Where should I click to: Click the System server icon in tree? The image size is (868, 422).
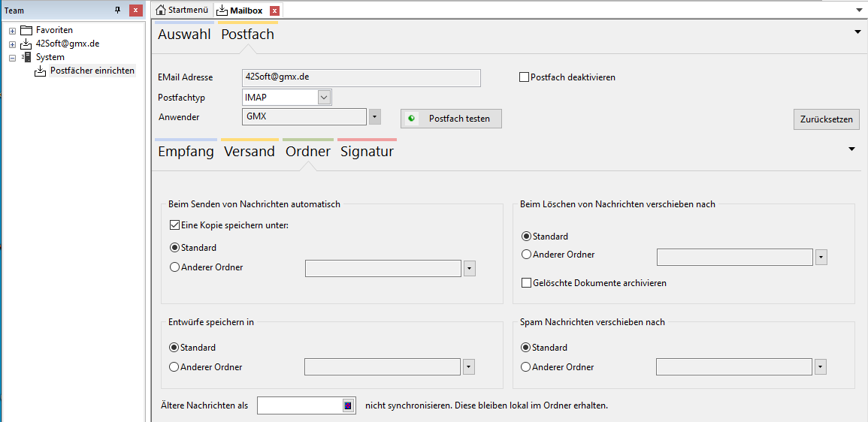click(26, 57)
